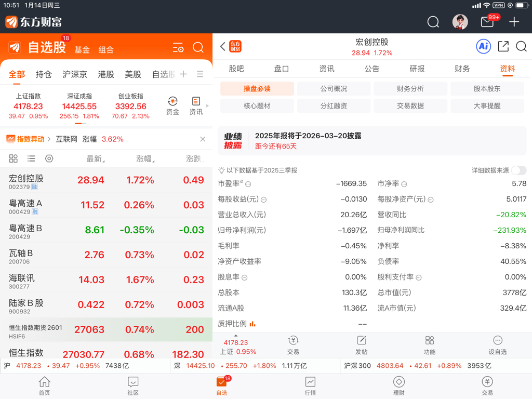Open 社区 community tab
532x399 pixels.
pos(133,386)
